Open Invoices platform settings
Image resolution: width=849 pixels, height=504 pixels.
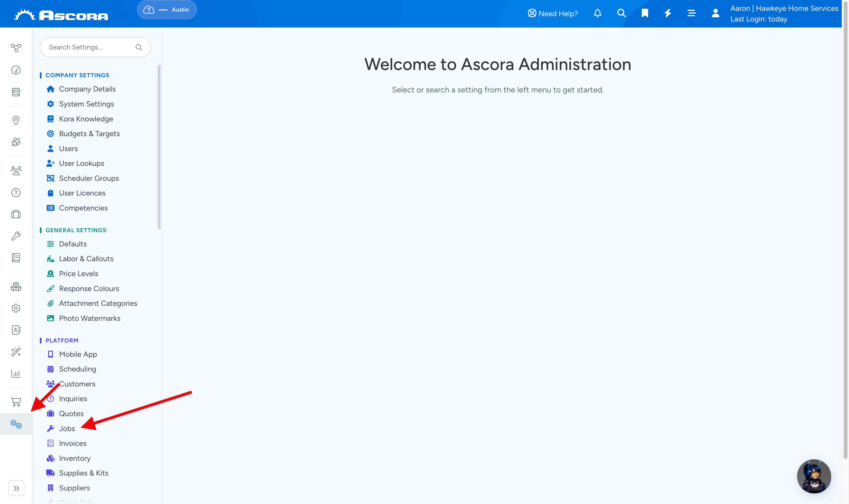click(x=73, y=443)
